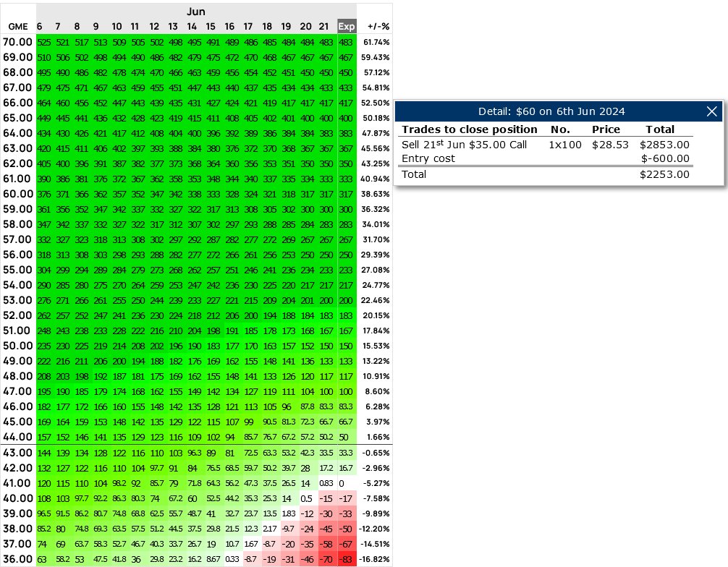The image size is (728, 567).
Task: Select the 70.00 price row label
Action: [x=17, y=42]
